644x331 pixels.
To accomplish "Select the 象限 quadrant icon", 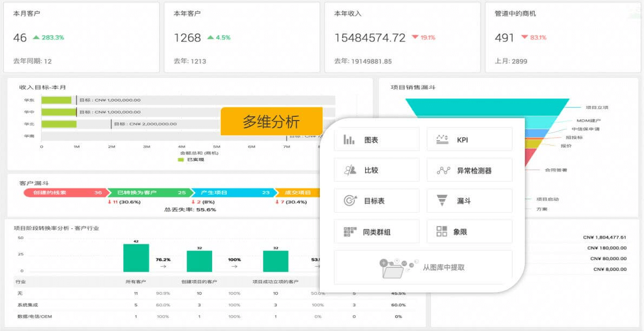I will pos(442,231).
